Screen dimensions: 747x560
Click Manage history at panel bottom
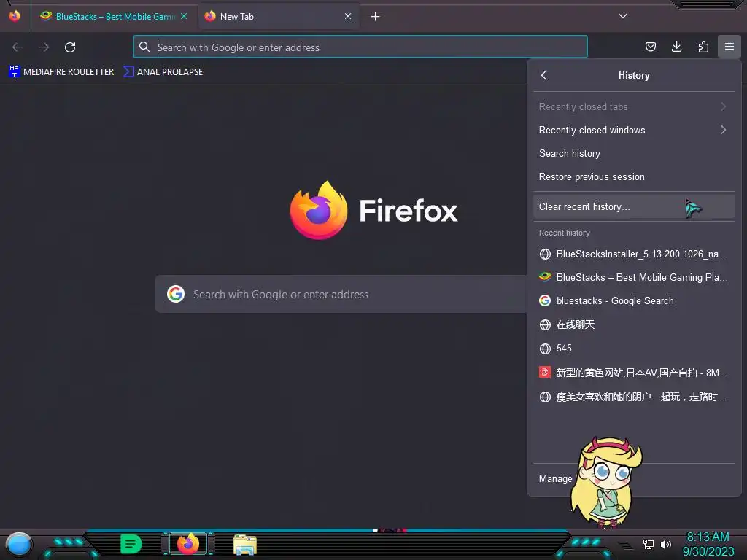[x=555, y=478]
